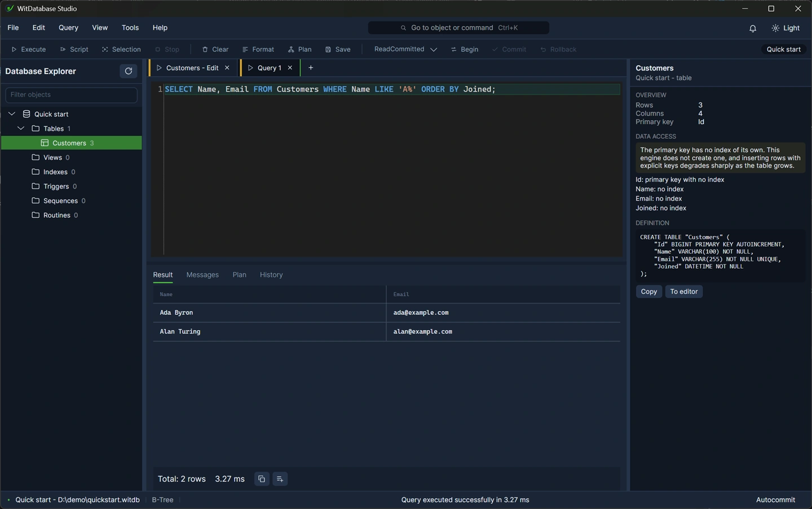Open the notifications bell
Screen dimensions: 812x509
753,28
